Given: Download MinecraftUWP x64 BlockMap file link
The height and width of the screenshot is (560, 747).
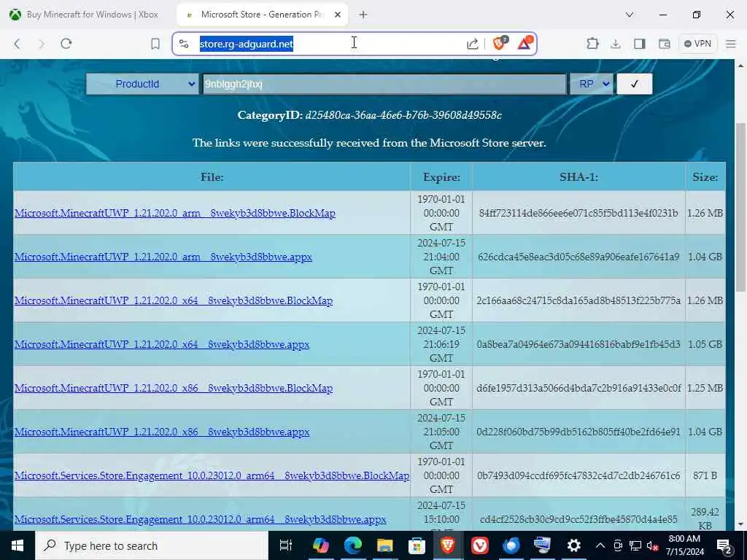Looking at the screenshot, I should (174, 300).
